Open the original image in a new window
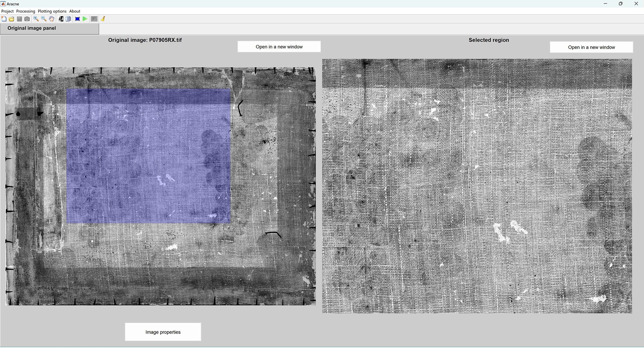This screenshot has height=348, width=644. pyautogui.click(x=279, y=47)
